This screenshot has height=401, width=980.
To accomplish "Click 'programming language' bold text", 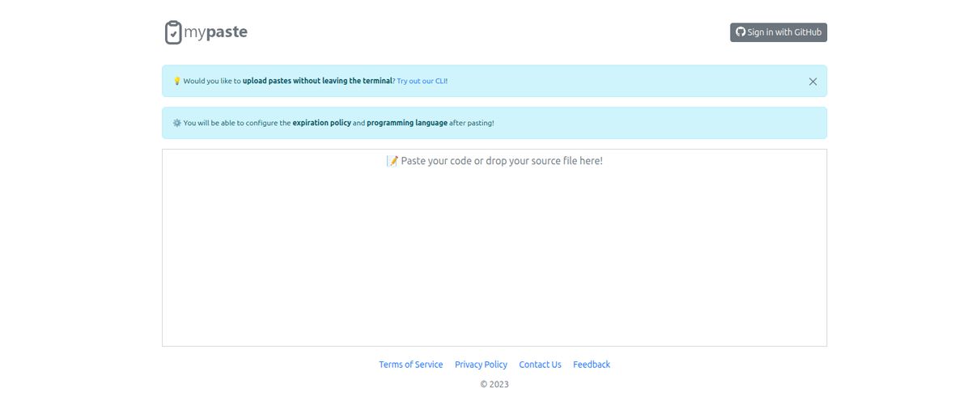I will [x=407, y=123].
